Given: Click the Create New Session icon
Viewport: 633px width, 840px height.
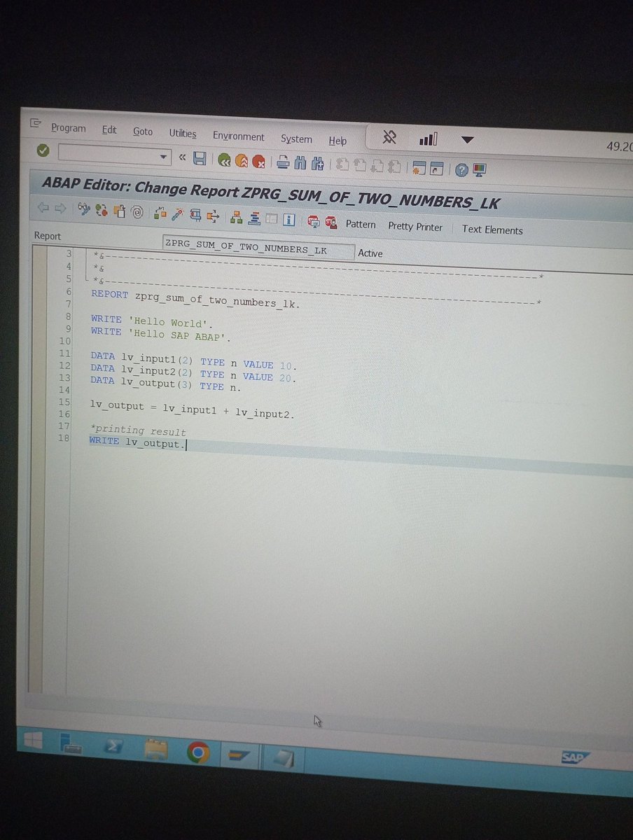Looking at the screenshot, I should tap(419, 168).
